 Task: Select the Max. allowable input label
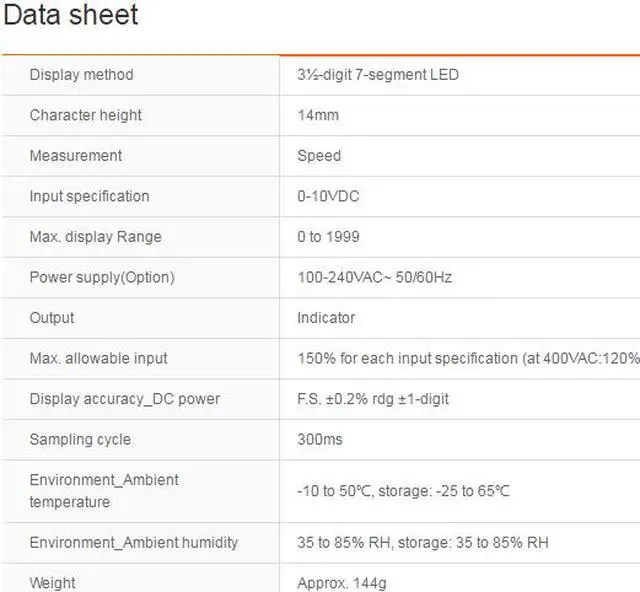98,358
